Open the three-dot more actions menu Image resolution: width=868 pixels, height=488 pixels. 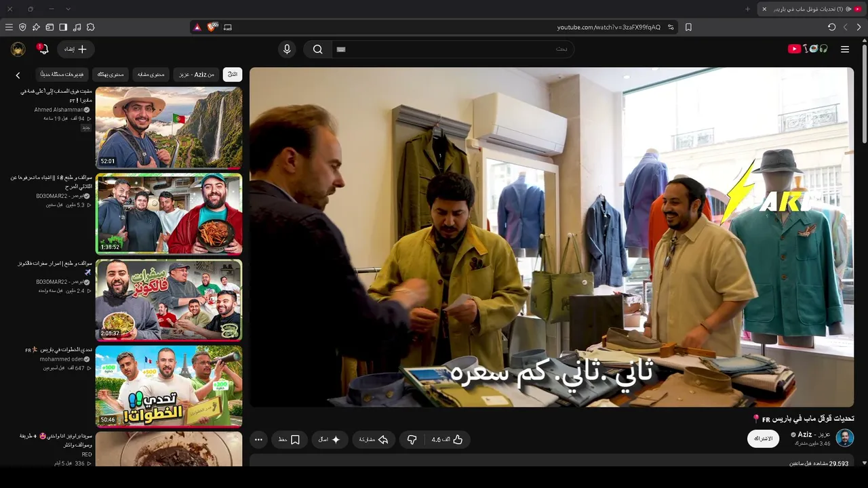point(258,440)
